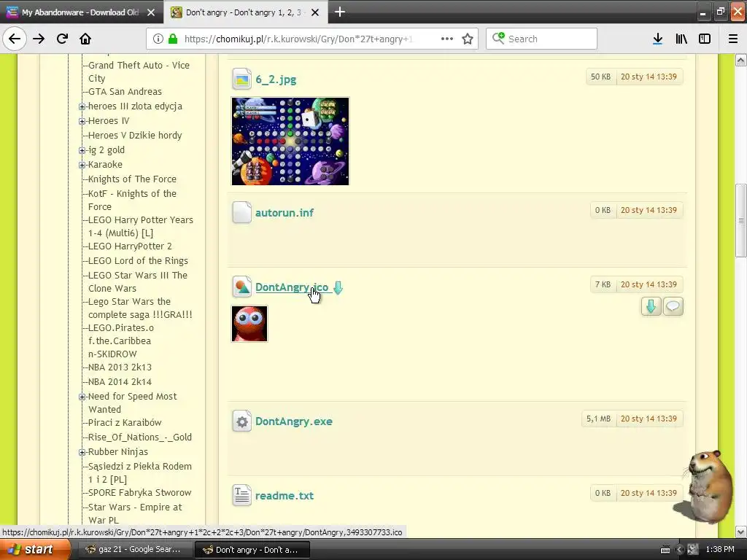Open the browser home page

[85, 39]
